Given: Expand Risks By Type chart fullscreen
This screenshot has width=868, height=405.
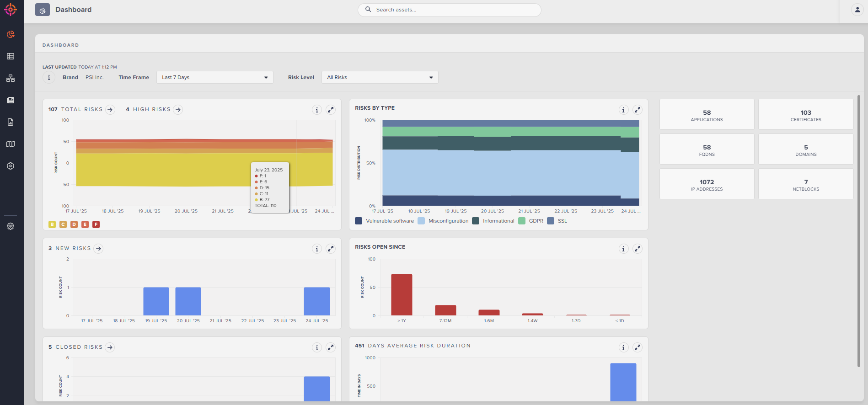Looking at the screenshot, I should click(x=638, y=110).
